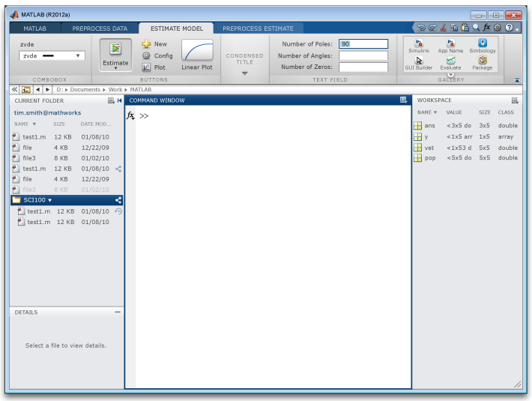
Task: Go forward with the right arrow in address bar
Action: [47, 89]
